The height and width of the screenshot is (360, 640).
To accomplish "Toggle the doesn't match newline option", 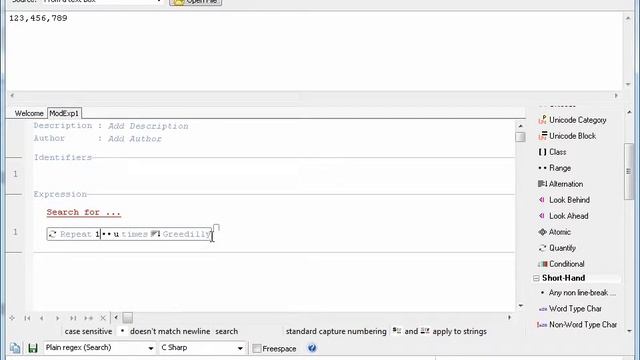I will click(x=170, y=331).
